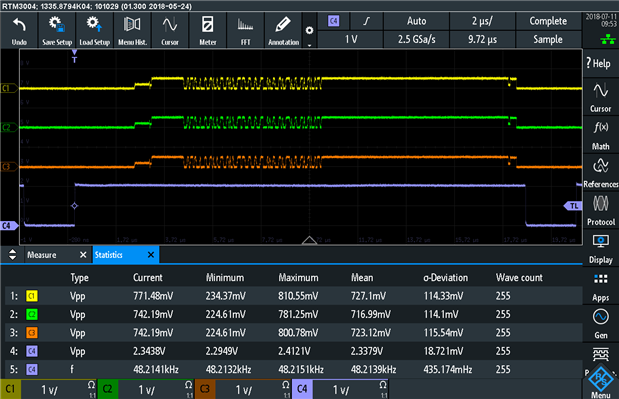This screenshot has height=399, width=619.
Task: Open the Meter tool
Action: pos(208,30)
